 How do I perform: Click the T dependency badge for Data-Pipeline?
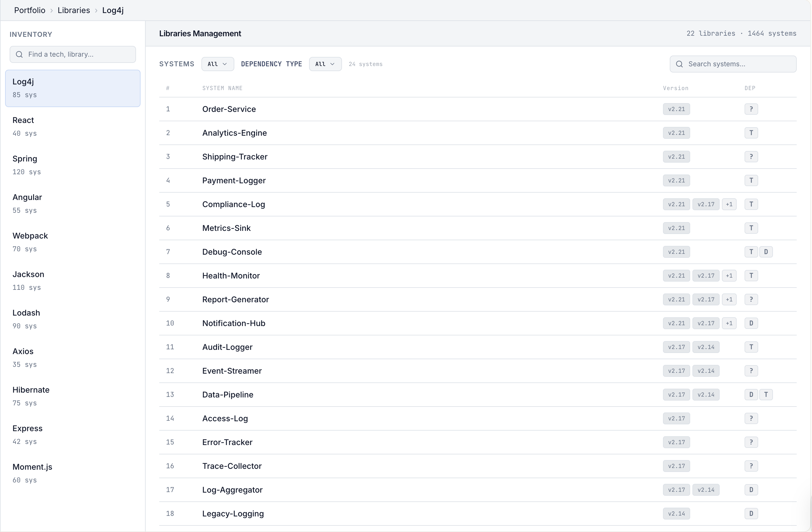(766, 395)
